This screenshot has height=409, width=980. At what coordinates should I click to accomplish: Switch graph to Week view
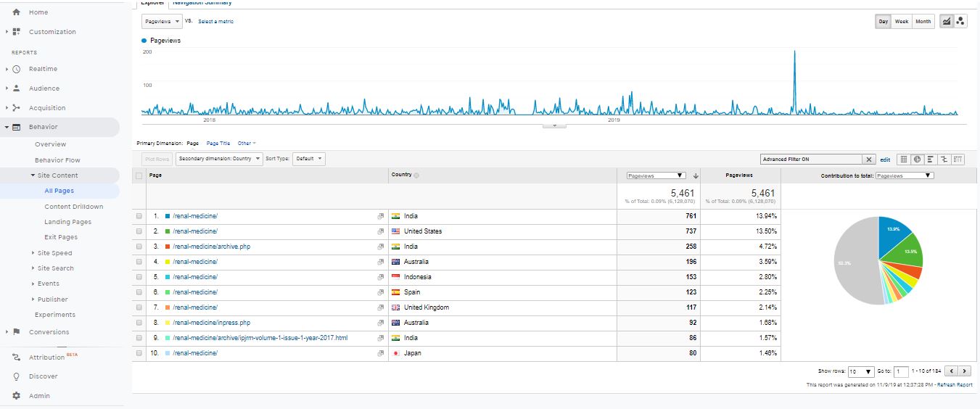pos(902,22)
